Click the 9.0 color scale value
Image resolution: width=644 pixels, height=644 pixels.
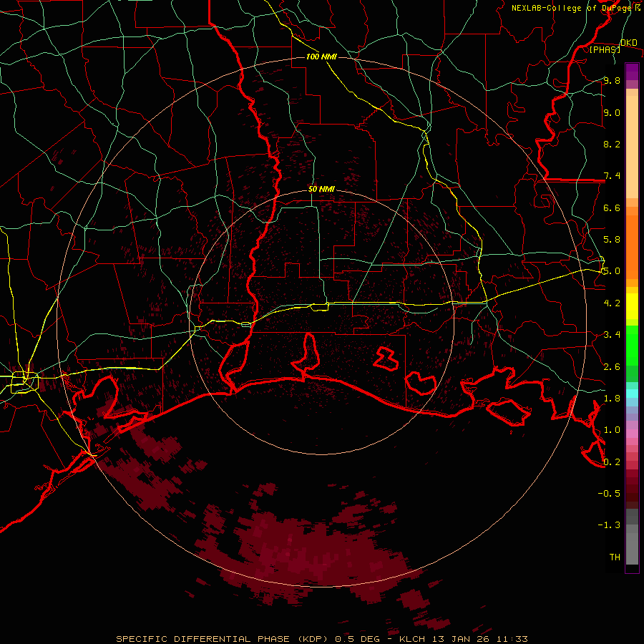pyautogui.click(x=612, y=112)
